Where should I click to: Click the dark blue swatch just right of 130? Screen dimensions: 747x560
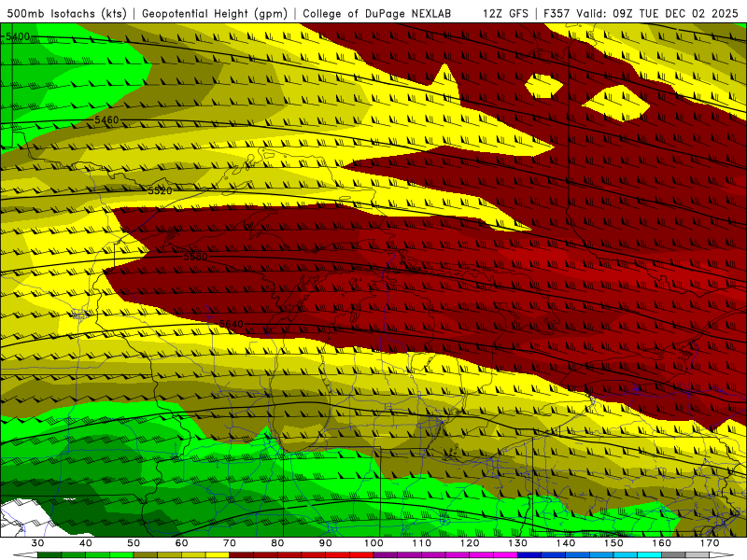[x=529, y=555]
